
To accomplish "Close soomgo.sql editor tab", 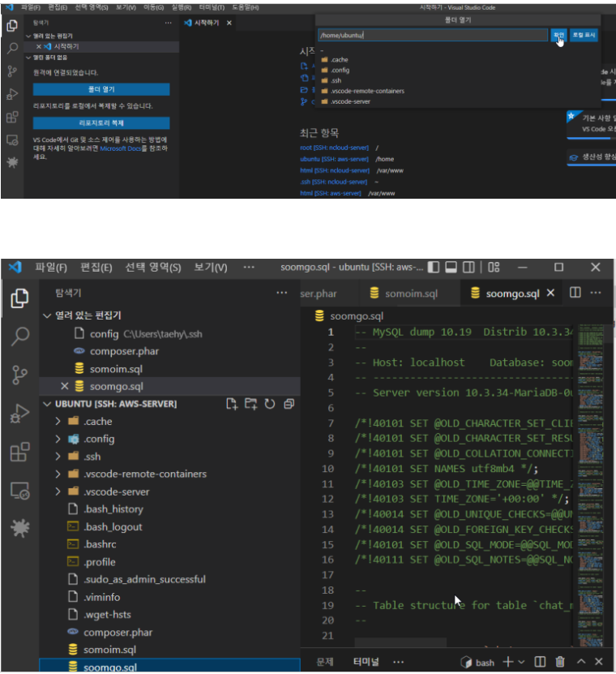I will pyautogui.click(x=550, y=293).
